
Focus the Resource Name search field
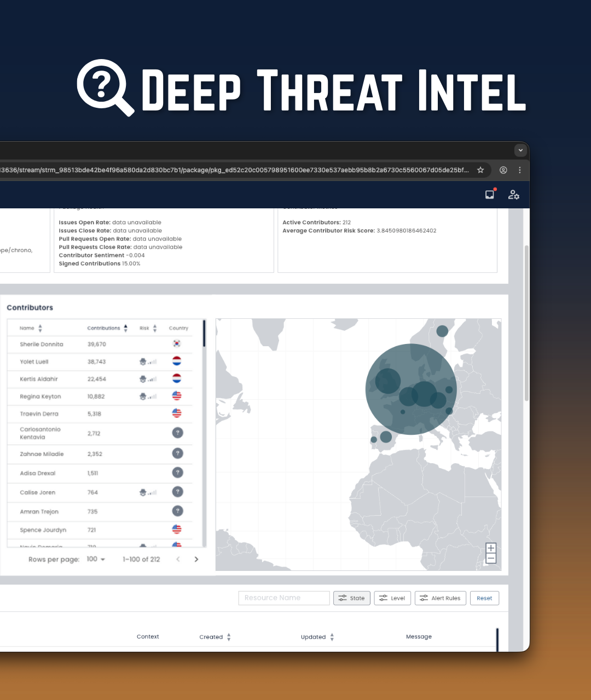click(284, 598)
